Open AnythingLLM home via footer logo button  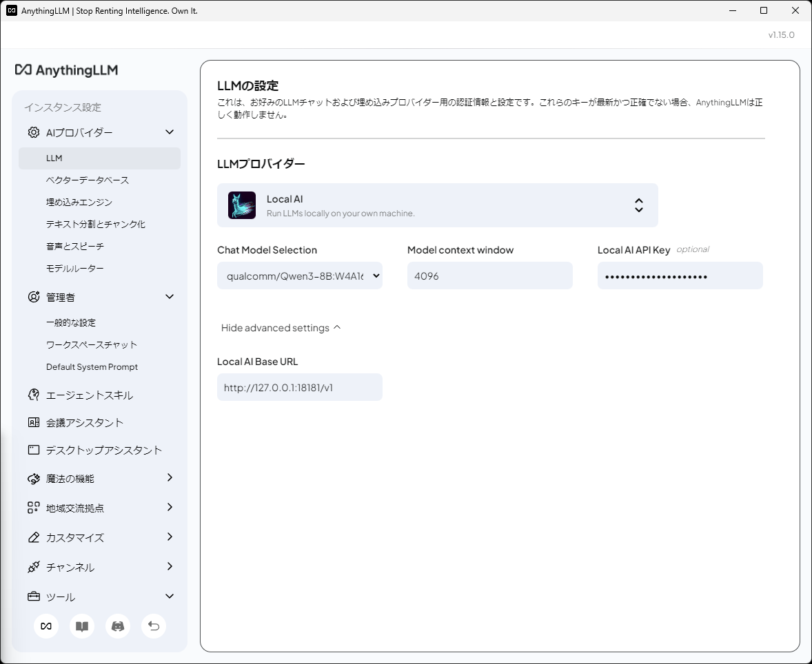(46, 626)
